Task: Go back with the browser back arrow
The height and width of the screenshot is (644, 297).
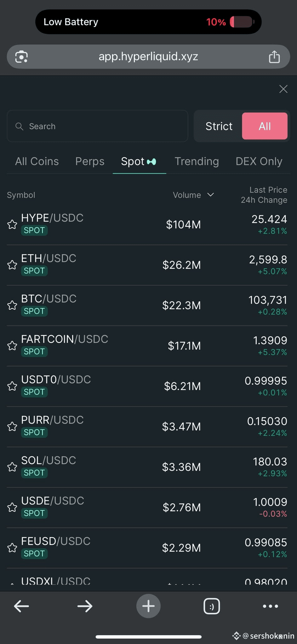Action: (21, 606)
